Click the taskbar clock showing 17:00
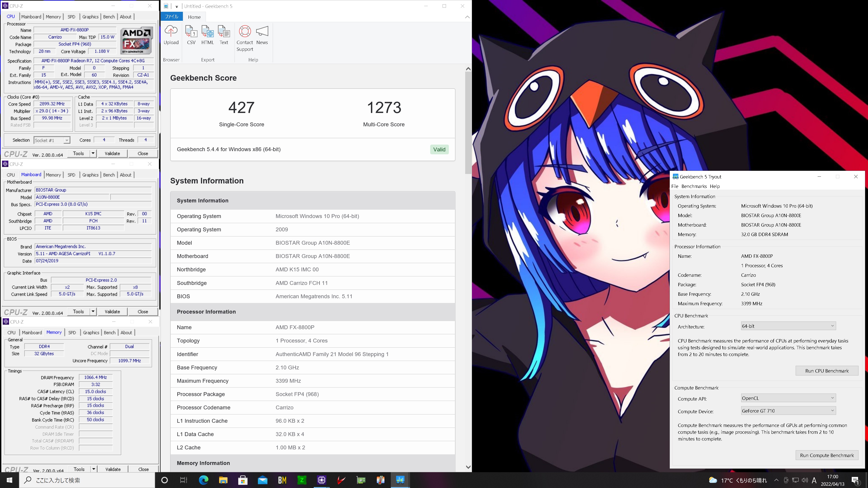Screen dimensions: 868x488 (x=832, y=480)
